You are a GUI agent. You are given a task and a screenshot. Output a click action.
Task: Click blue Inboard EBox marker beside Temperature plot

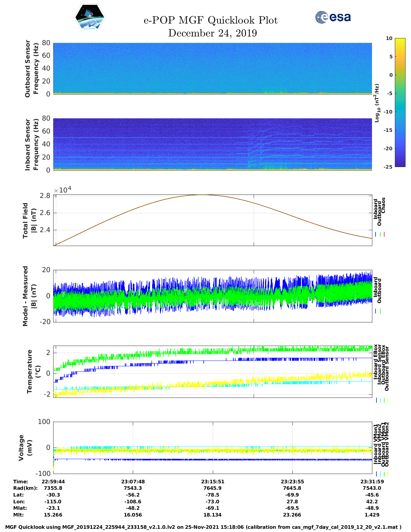[x=377, y=400]
